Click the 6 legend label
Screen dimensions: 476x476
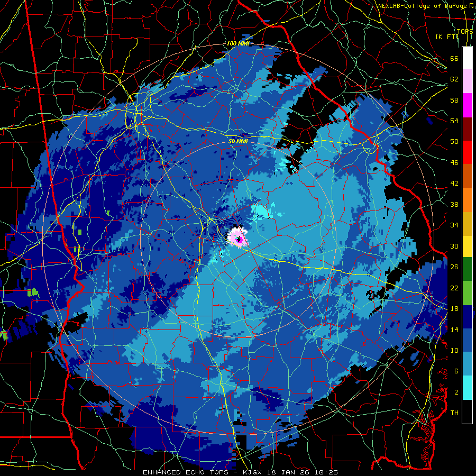[x=456, y=371]
